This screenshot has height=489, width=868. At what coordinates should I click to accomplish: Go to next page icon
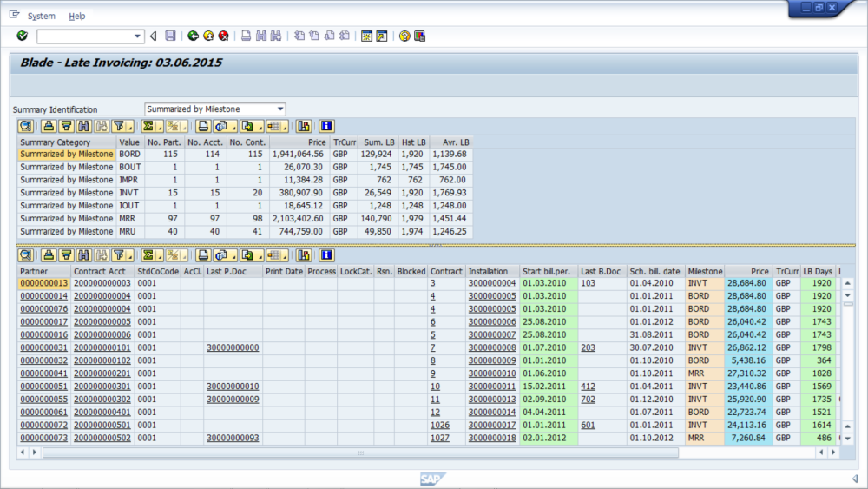point(329,36)
